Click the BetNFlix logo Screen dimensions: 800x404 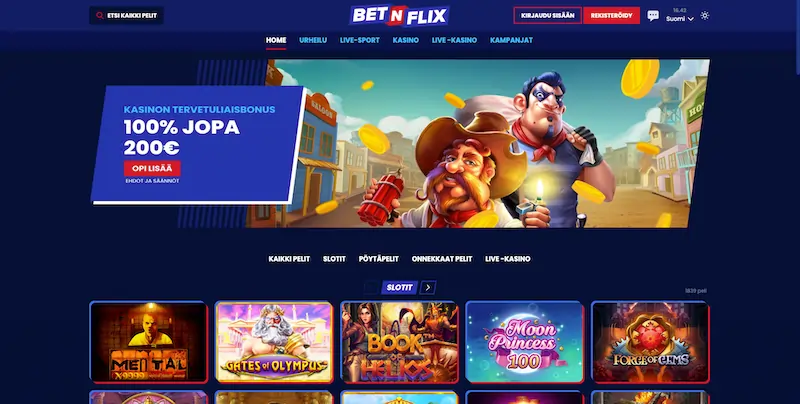pos(399,15)
